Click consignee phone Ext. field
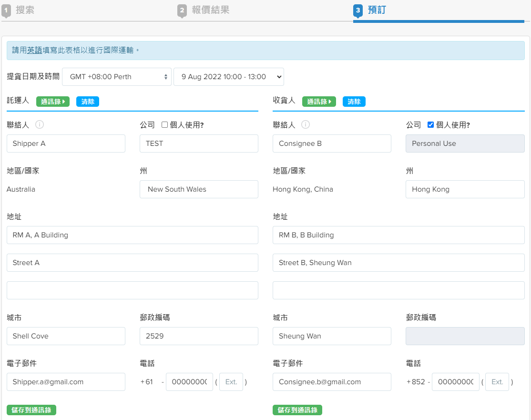This screenshot has width=531, height=420. [497, 382]
